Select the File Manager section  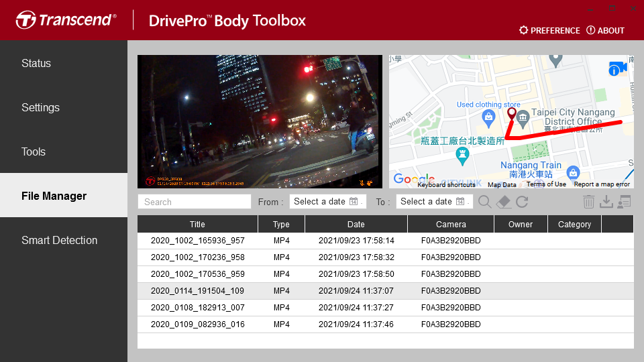[64, 195]
